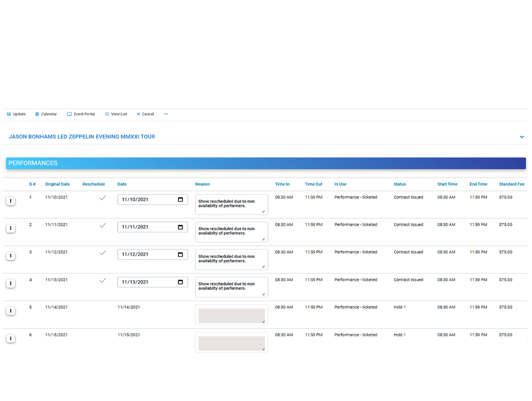Select the PERFORMANCES section header
The width and height of the screenshot is (532, 401).
click(x=33, y=163)
